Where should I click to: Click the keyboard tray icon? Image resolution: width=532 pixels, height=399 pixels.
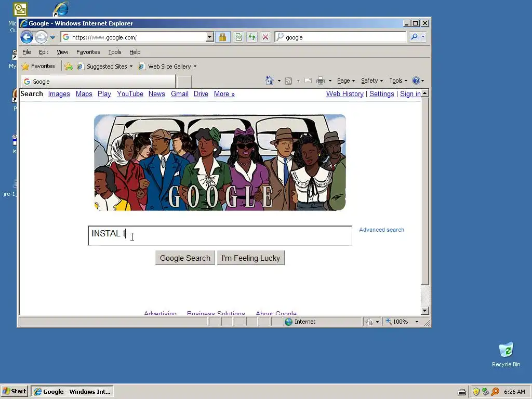[462, 392]
